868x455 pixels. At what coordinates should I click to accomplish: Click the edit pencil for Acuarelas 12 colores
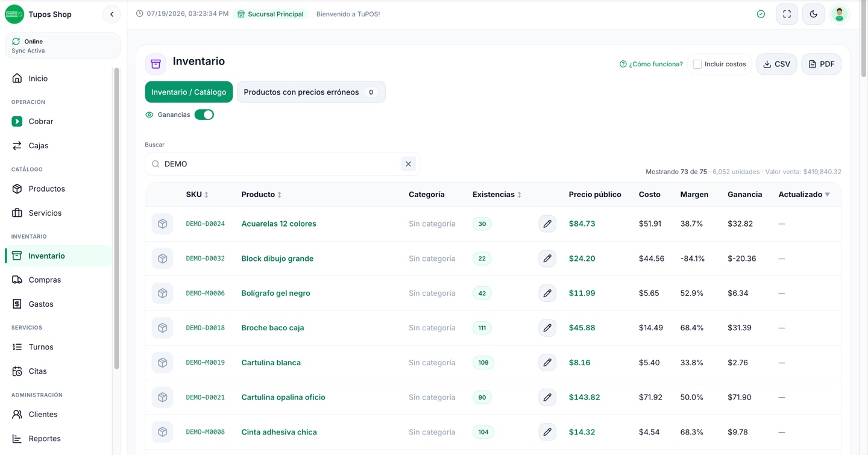[x=547, y=224]
